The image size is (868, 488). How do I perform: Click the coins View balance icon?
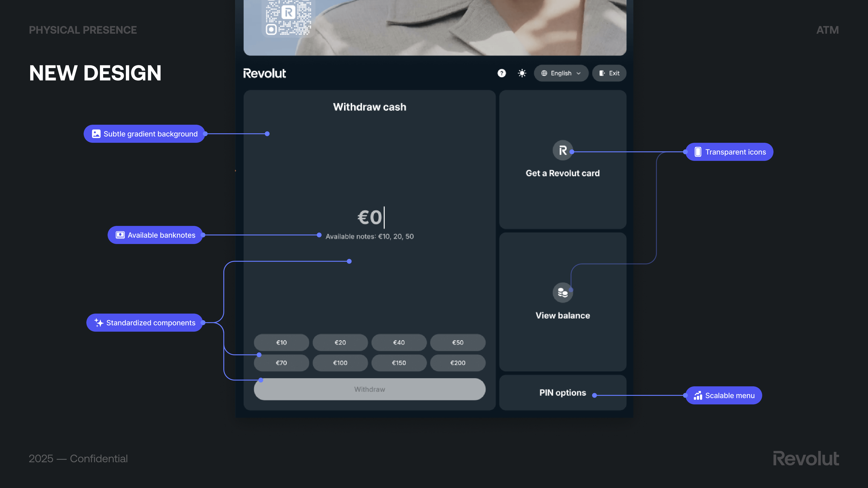562,292
